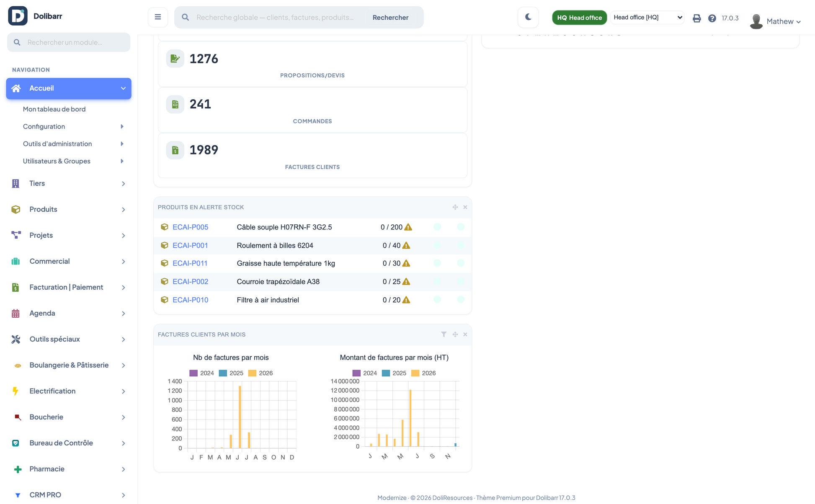
Task: Click the move icon on Produits en alerte stock
Action: click(x=455, y=207)
